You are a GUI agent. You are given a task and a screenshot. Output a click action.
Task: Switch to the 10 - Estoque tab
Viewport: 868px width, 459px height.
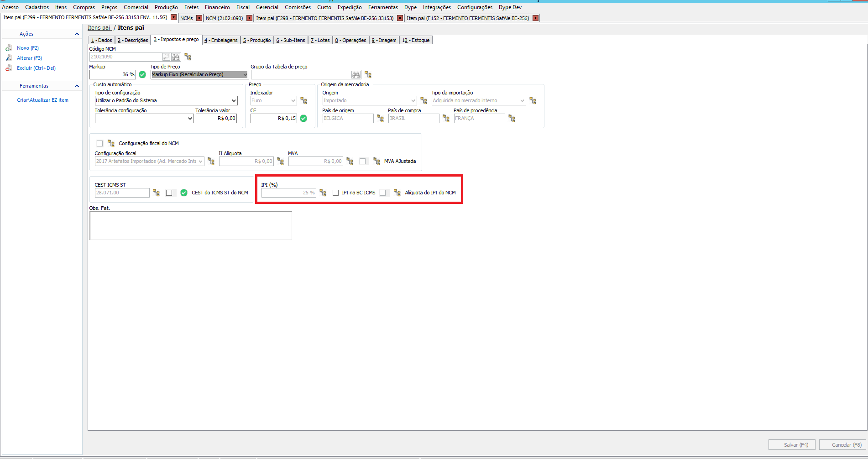(x=416, y=40)
